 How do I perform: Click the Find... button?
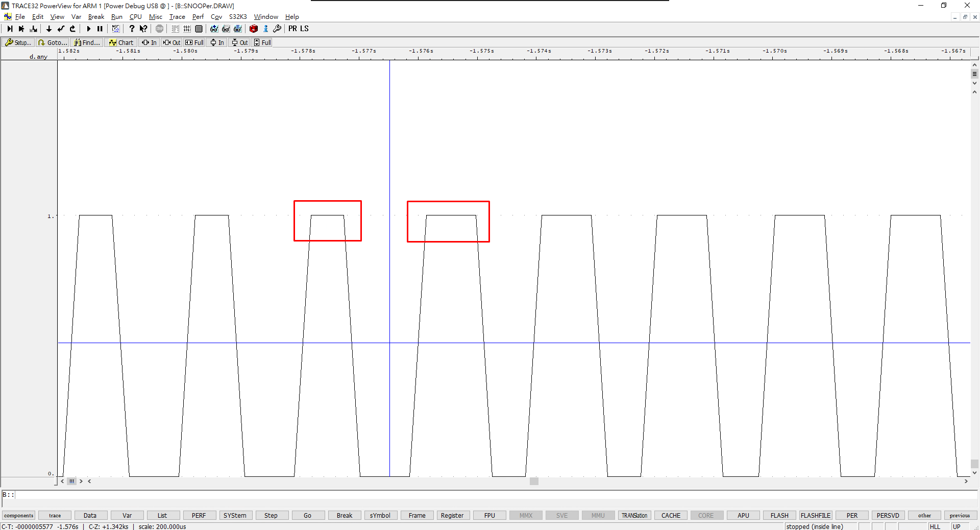pyautogui.click(x=87, y=42)
